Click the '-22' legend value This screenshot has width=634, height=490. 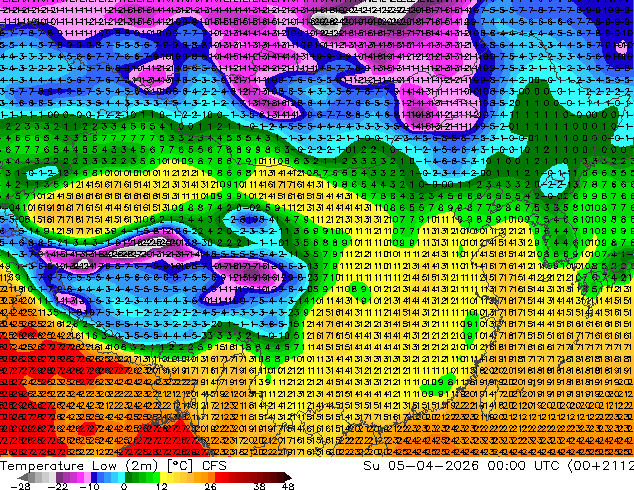click(58, 486)
